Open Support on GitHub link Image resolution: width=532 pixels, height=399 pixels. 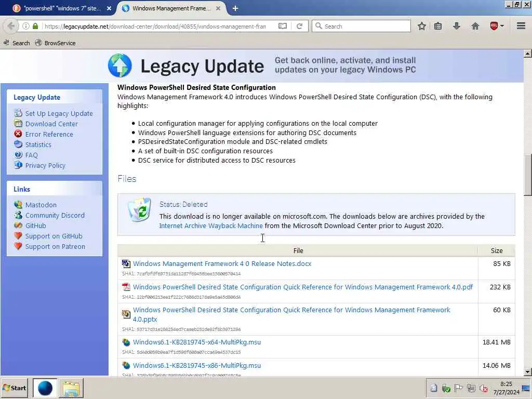[54, 236]
